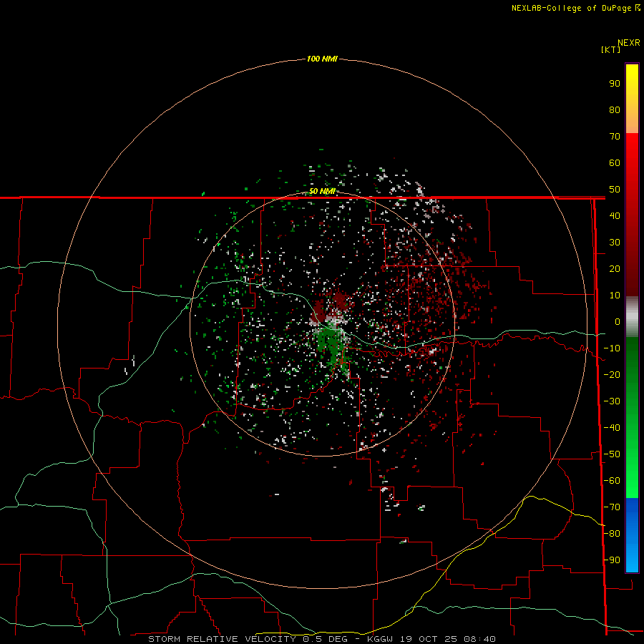Click the 0.5 DEG elevation angle text
The width and height of the screenshot is (644, 644).
tap(326, 639)
